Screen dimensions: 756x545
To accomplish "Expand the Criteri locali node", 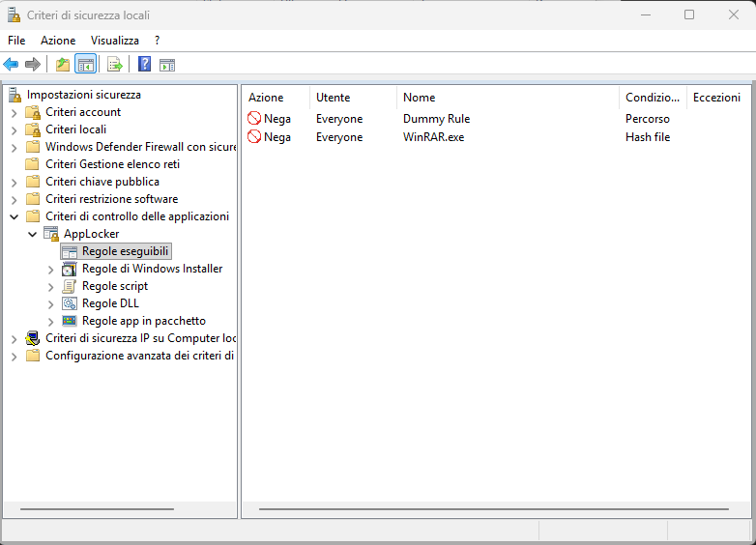I will point(14,130).
